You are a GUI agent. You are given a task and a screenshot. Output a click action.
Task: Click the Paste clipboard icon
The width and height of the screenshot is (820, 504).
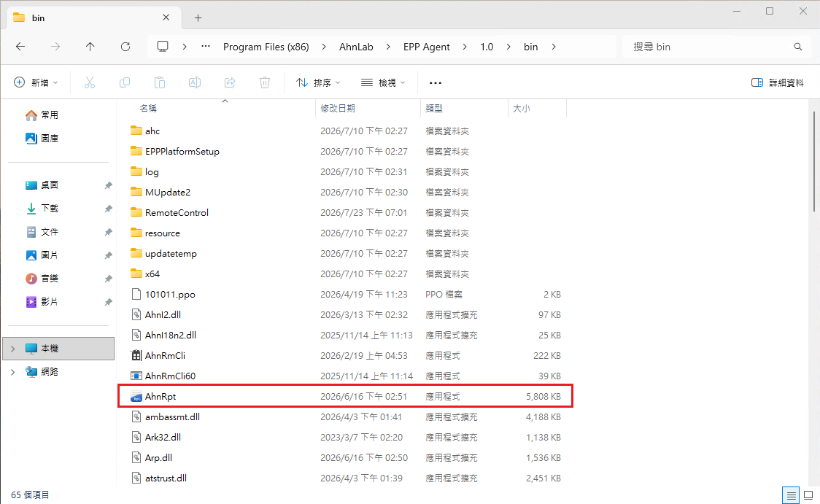point(160,82)
